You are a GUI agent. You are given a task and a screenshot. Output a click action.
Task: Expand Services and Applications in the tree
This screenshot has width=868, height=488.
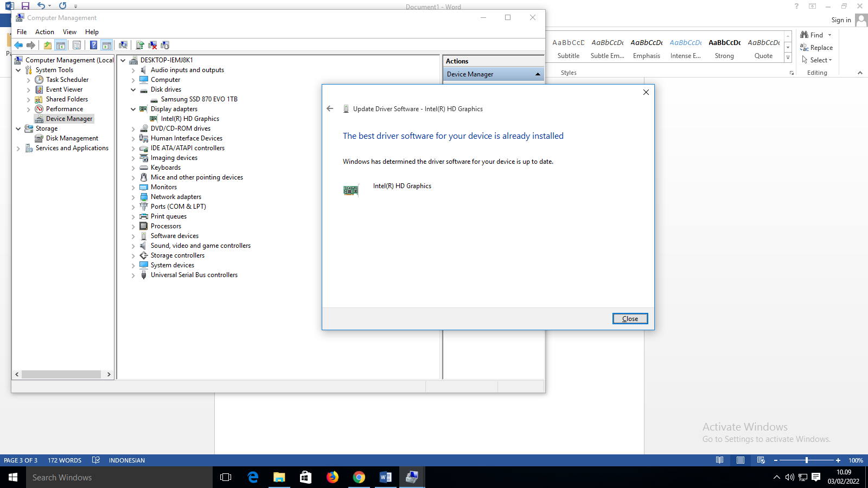tap(18, 147)
